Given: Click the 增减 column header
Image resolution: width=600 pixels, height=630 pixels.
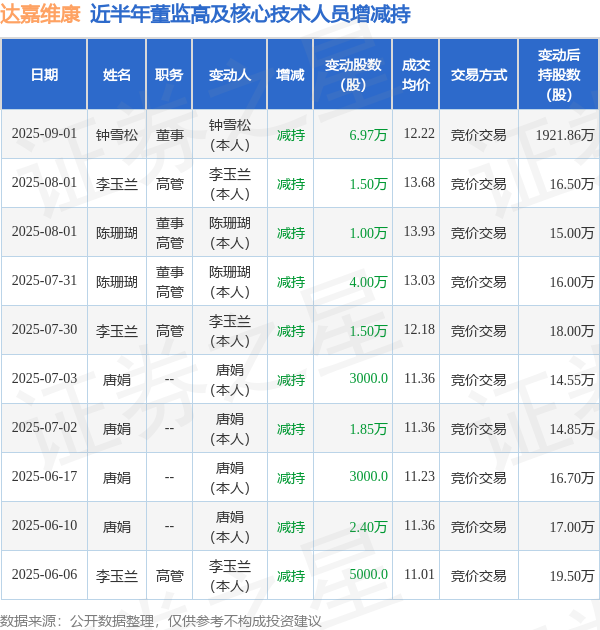Looking at the screenshot, I should coord(290,75).
